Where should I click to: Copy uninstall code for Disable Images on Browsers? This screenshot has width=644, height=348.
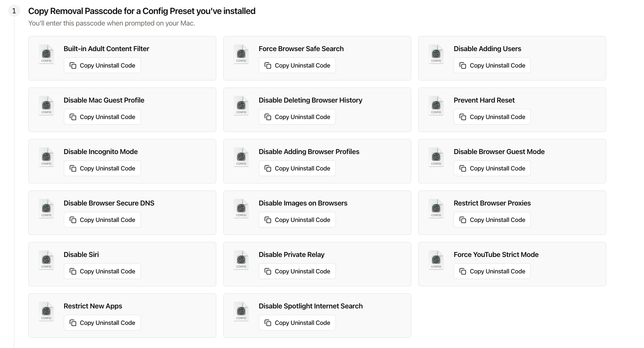coord(297,220)
